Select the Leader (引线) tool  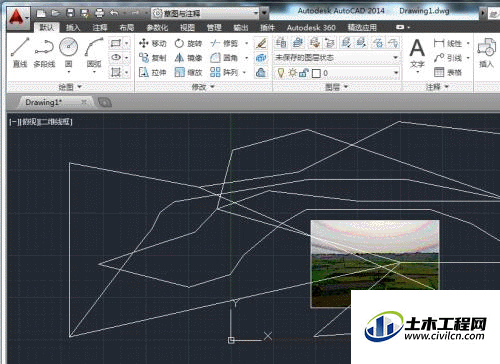point(448,58)
